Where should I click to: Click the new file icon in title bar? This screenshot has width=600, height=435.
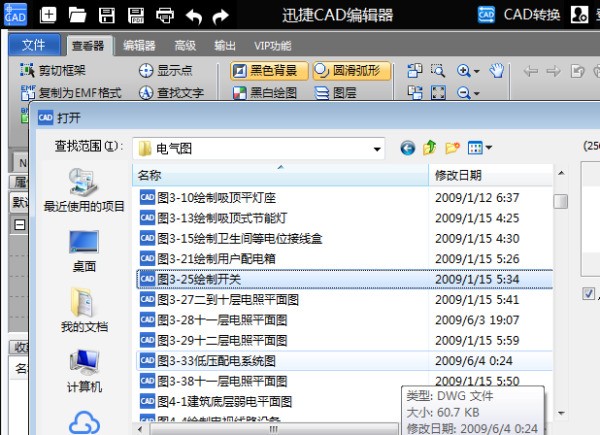(48, 15)
